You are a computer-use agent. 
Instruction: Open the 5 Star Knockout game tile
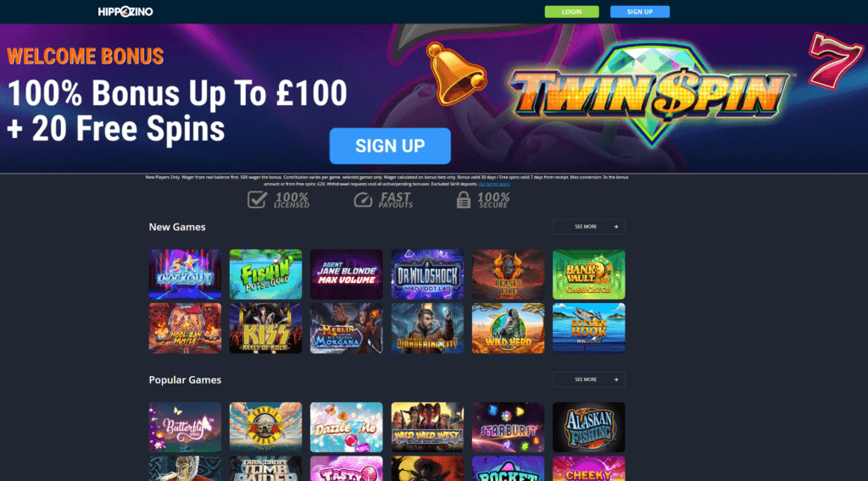click(x=185, y=274)
